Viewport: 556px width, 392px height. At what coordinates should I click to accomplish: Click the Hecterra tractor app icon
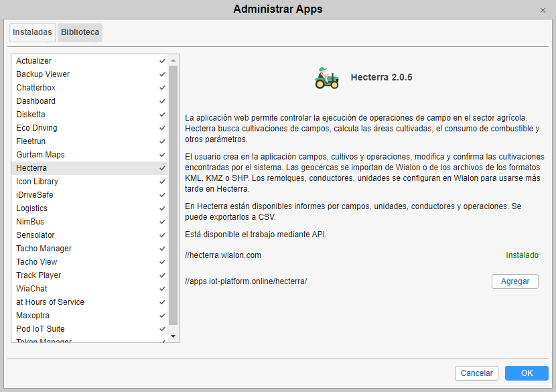327,78
